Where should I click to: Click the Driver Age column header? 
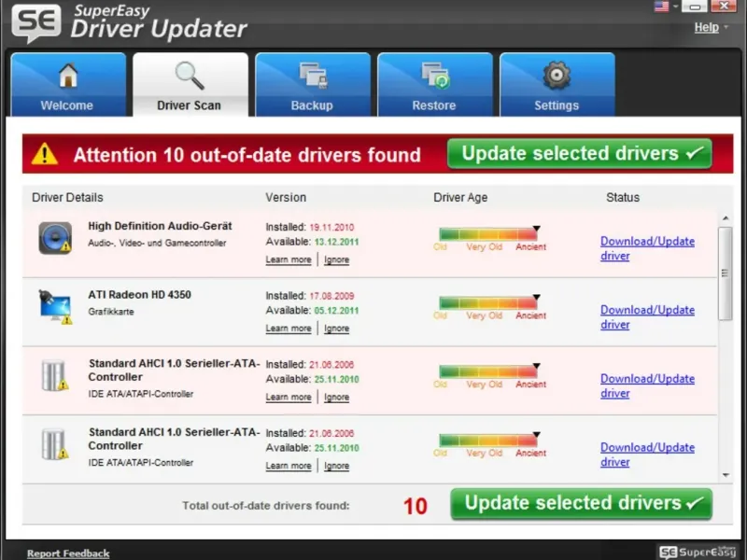(460, 197)
